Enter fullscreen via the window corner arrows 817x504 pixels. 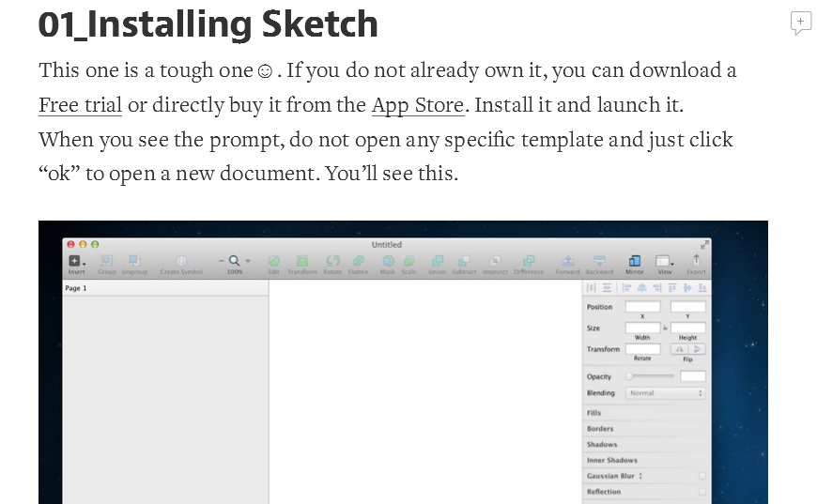tap(704, 244)
